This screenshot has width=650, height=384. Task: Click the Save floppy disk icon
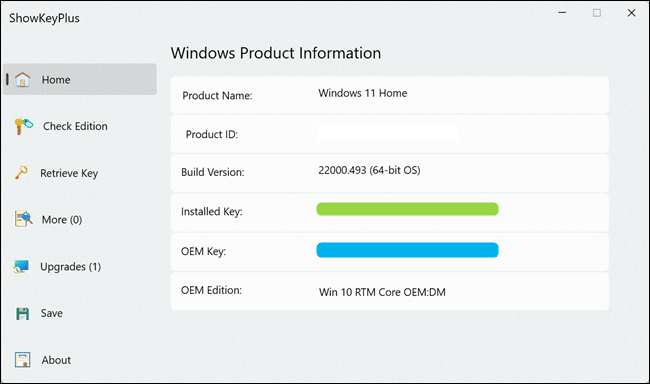coord(22,314)
